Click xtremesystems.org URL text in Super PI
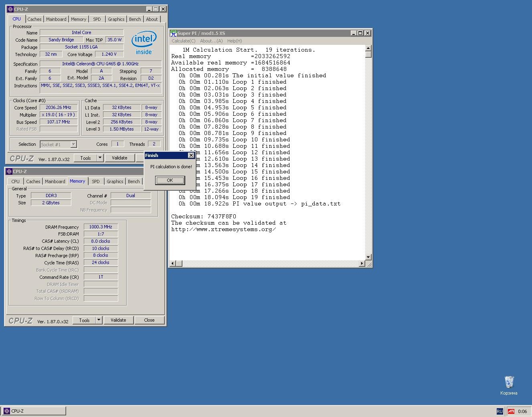Screen dimensions: 532x417 pyautogui.click(x=223, y=229)
